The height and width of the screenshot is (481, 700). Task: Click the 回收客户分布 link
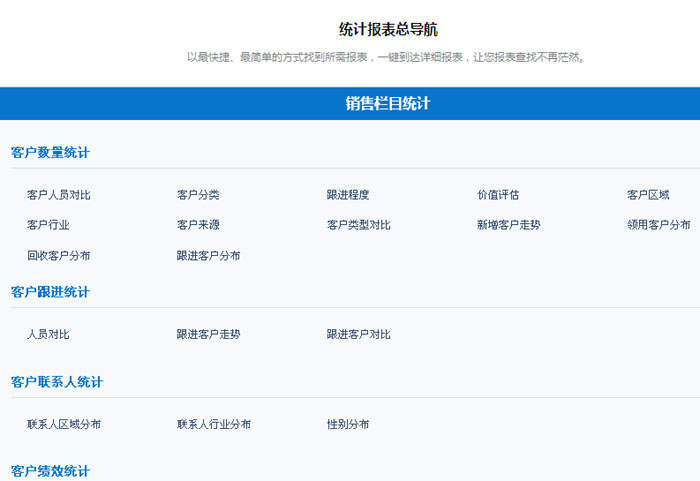pos(59,255)
